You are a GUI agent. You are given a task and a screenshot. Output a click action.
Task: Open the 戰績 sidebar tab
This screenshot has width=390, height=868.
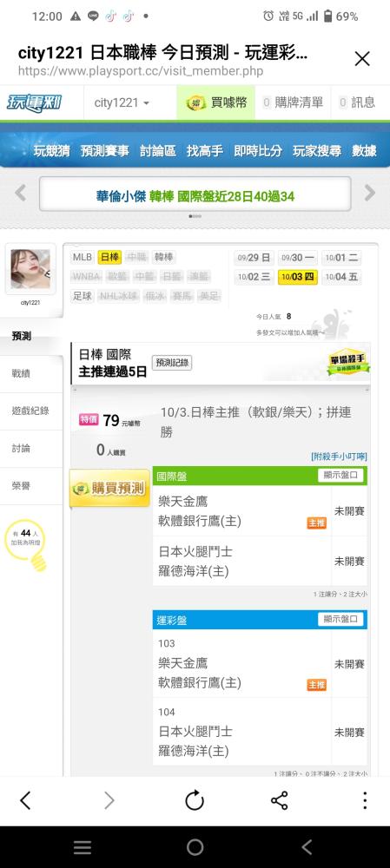21,373
